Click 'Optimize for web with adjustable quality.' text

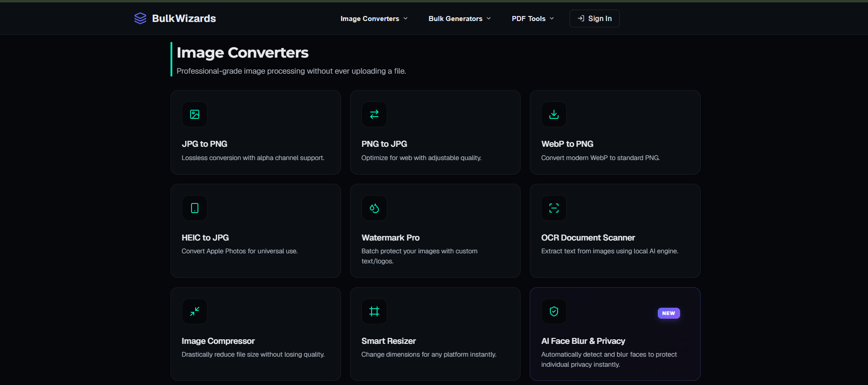421,158
